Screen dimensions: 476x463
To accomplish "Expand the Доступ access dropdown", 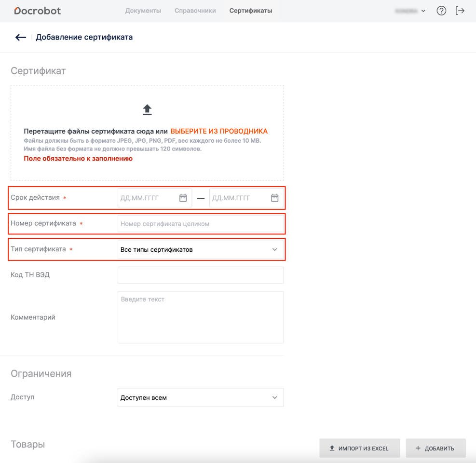I will (200, 397).
